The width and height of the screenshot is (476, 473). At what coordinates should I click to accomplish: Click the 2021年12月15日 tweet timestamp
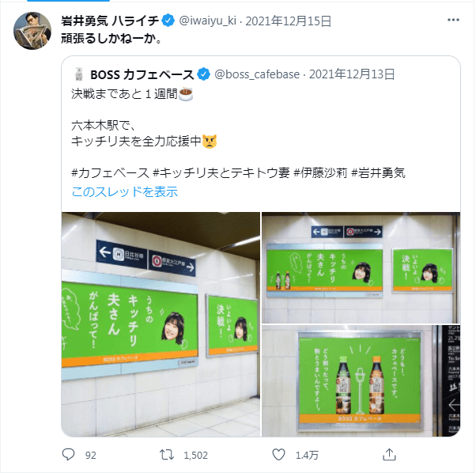(x=288, y=21)
